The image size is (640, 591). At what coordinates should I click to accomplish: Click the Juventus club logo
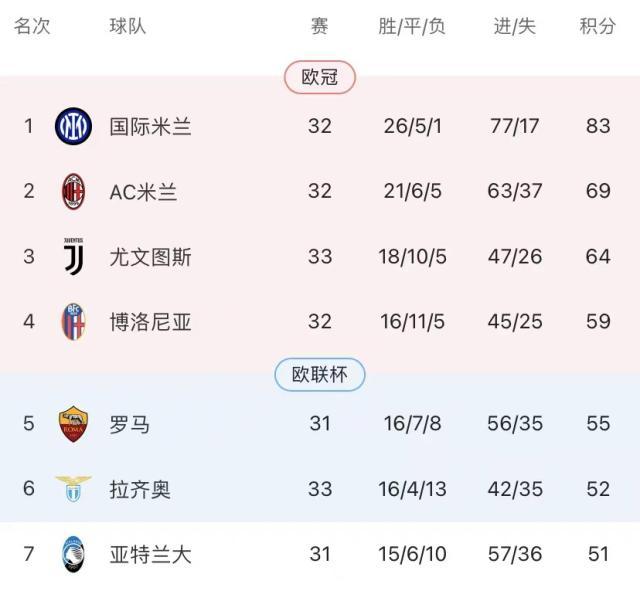(73, 256)
